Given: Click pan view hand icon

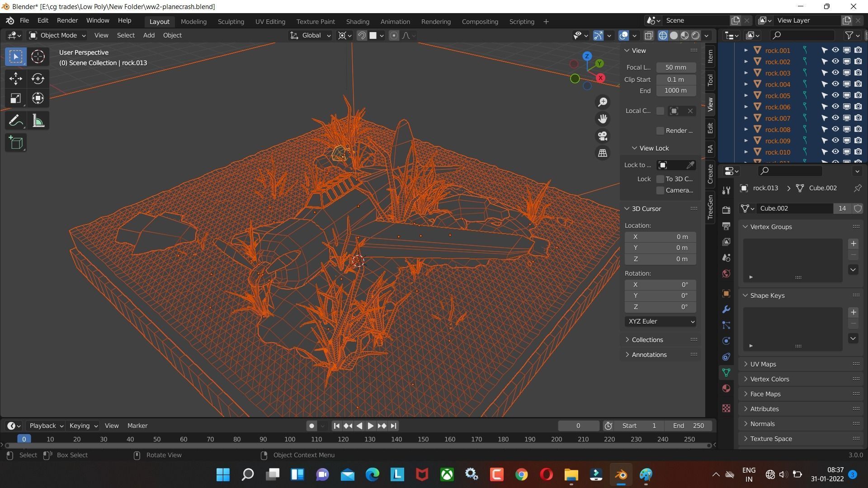Looking at the screenshot, I should [602, 119].
